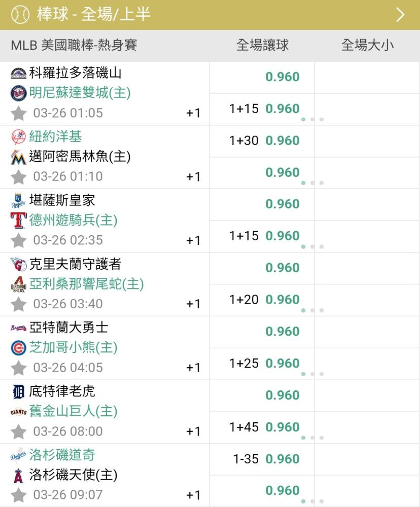Expand the baseball section with the header arrow
Image resolution: width=420 pixels, height=507 pixels.
pyautogui.click(x=400, y=15)
